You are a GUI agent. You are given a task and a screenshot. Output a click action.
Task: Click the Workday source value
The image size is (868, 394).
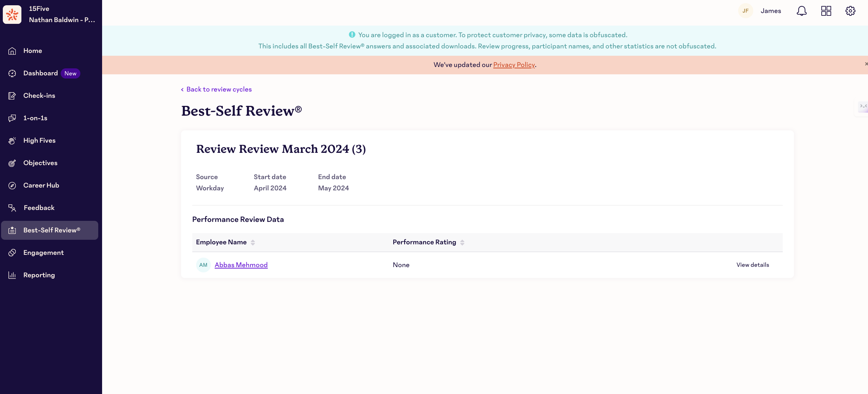(210, 188)
